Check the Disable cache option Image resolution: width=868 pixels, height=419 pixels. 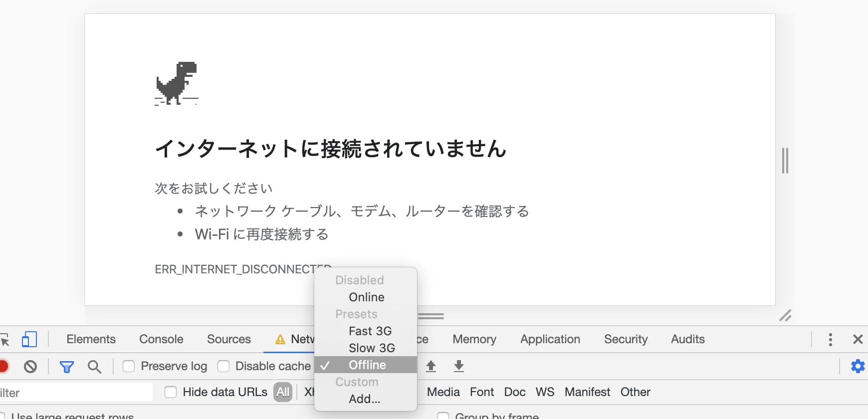pos(223,366)
